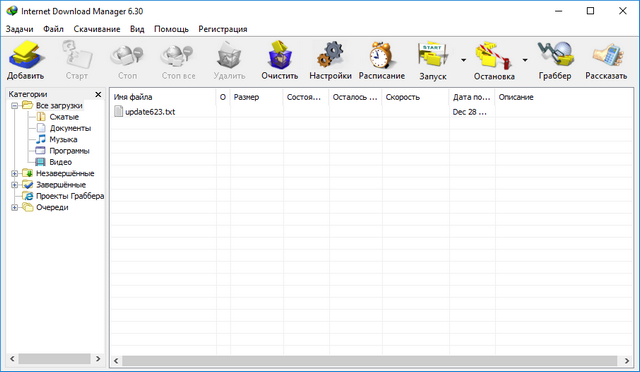The image size is (640, 372).
Task: Click the Удалить trash toolbar icon
Action: [x=229, y=55]
